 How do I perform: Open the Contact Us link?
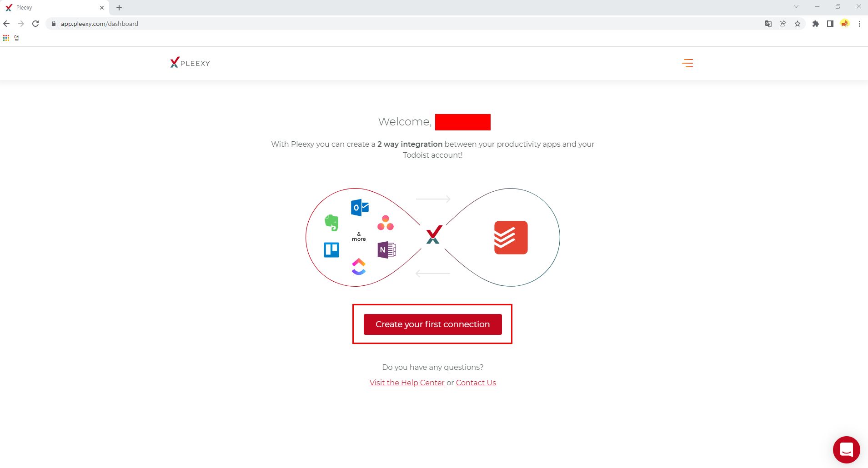pos(476,383)
